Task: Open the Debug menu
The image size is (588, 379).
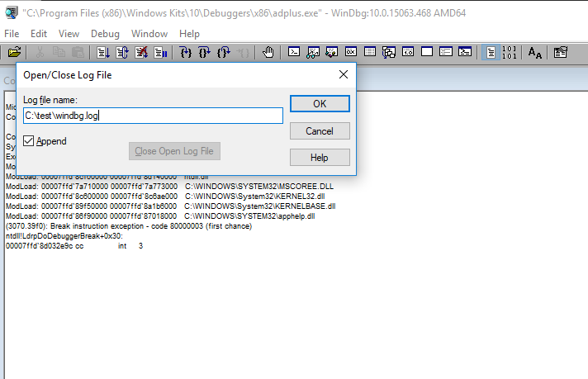Action: click(x=105, y=34)
